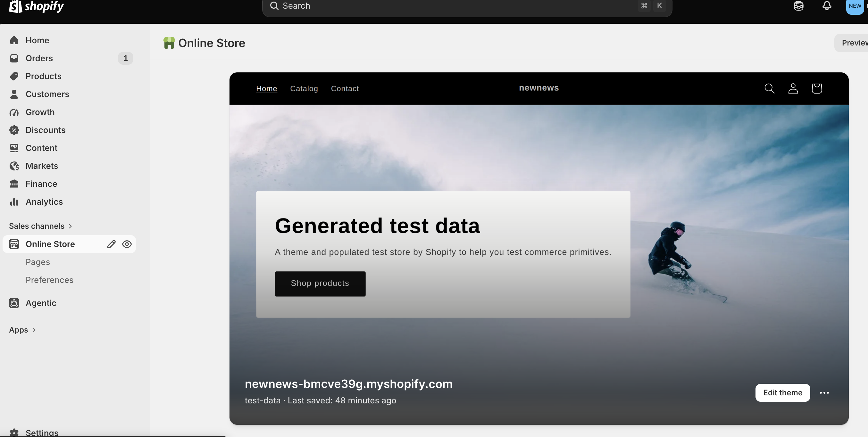
Task: Click the Shopify logo
Action: (36, 6)
